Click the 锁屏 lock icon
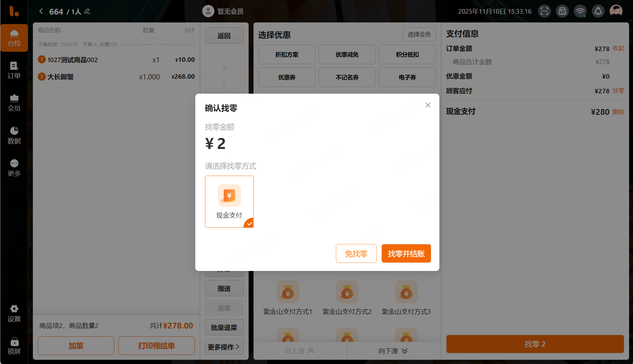The height and width of the screenshot is (364, 633). (x=14, y=345)
